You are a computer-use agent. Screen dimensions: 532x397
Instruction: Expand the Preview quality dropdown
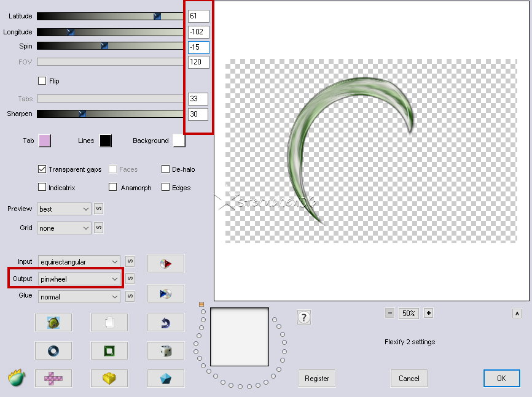(x=64, y=209)
